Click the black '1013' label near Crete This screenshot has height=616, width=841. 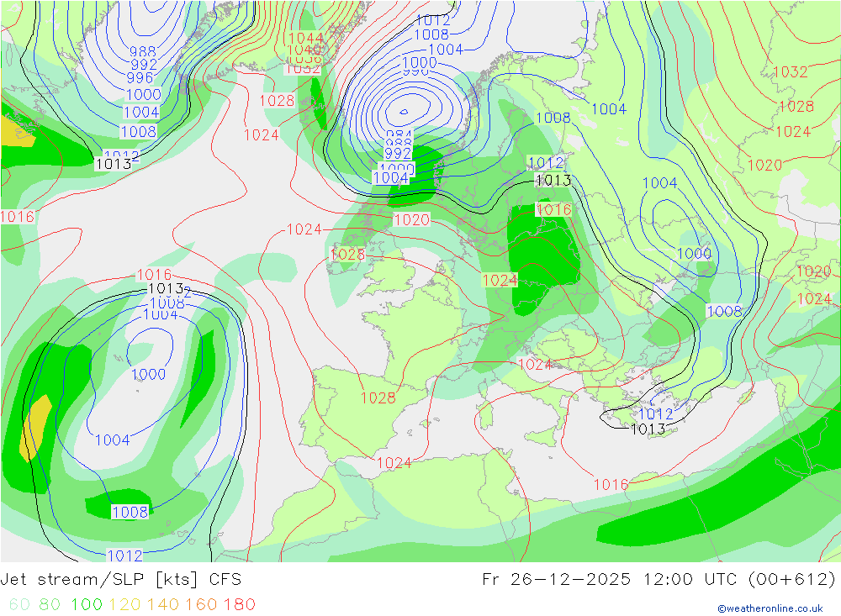pyautogui.click(x=648, y=429)
